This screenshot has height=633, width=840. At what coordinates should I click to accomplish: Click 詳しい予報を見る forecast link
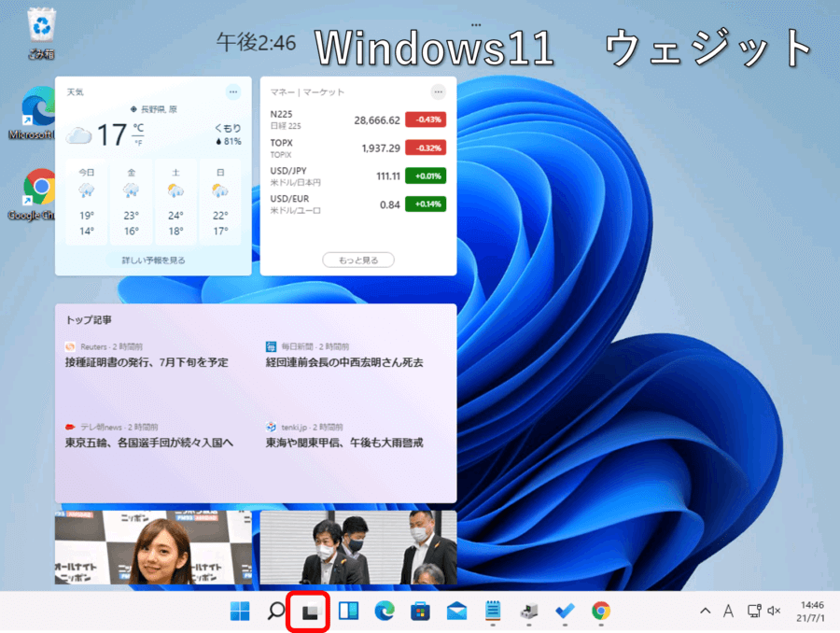153,260
